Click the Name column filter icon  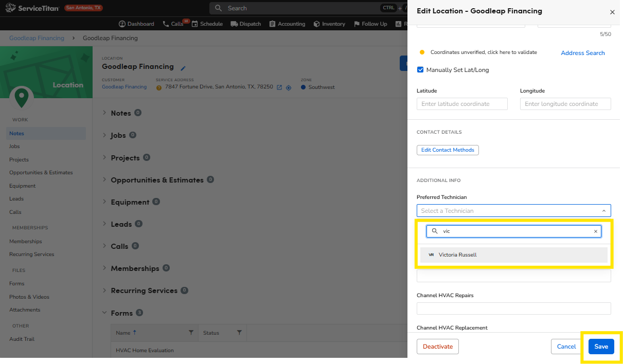(x=191, y=333)
